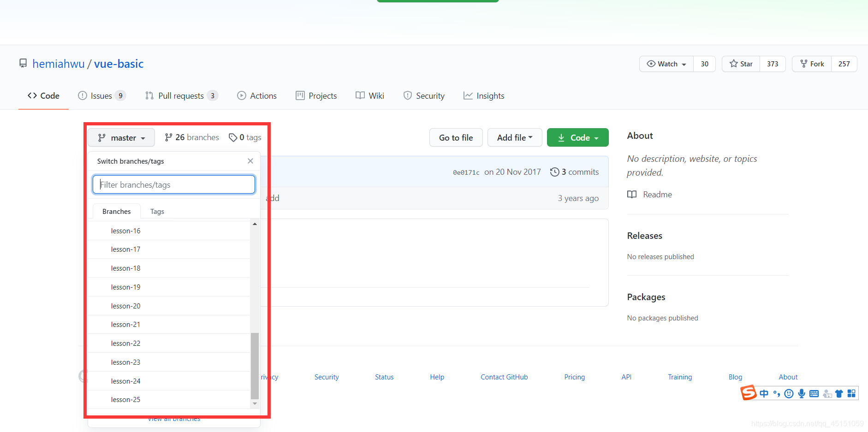Switch to branch lesson-18
The height and width of the screenshot is (432, 868).
point(169,268)
